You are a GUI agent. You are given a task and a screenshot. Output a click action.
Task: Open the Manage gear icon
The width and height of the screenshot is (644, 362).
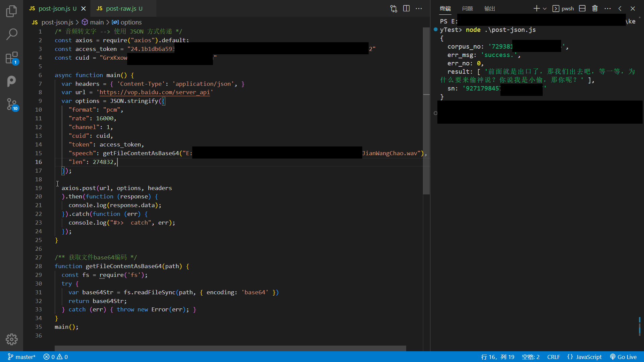[x=11, y=339]
